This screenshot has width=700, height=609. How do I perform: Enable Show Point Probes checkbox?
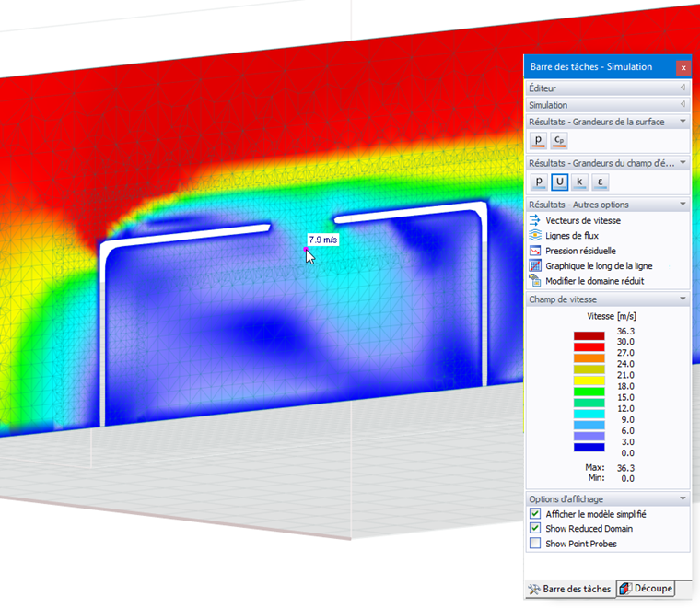(x=535, y=544)
